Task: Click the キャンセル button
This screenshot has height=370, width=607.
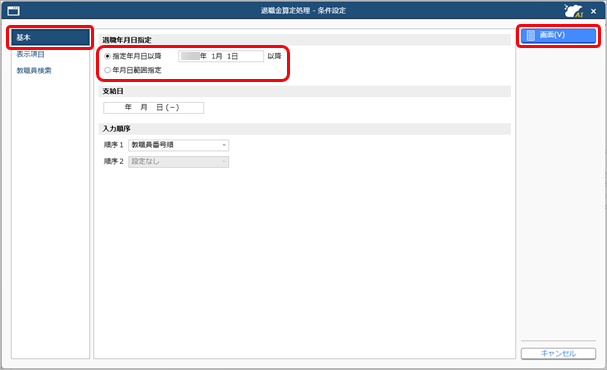Action: click(x=558, y=353)
